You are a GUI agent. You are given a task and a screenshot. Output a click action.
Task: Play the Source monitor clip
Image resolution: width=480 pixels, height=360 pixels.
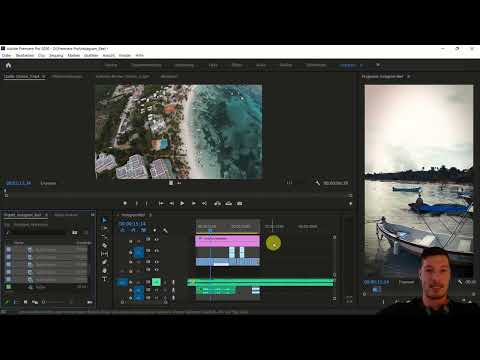[182, 203]
